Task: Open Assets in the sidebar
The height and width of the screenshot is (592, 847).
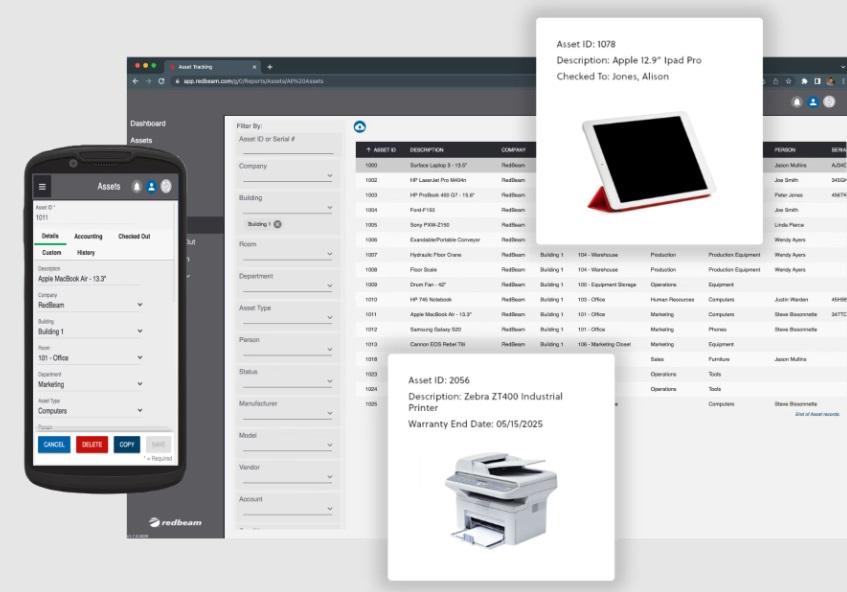Action: pyautogui.click(x=141, y=140)
